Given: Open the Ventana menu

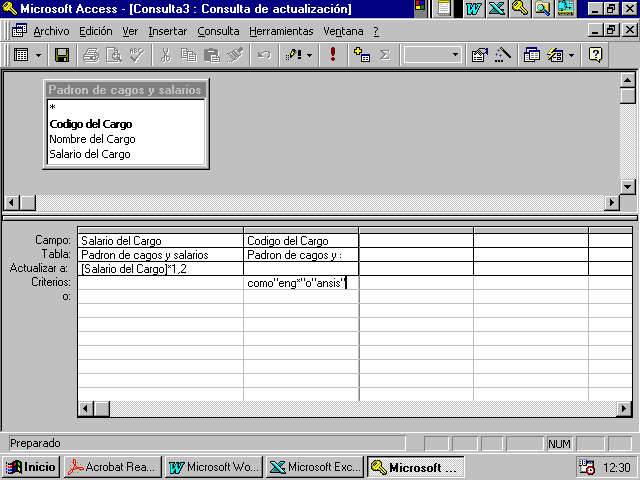Looking at the screenshot, I should pyautogui.click(x=343, y=31).
